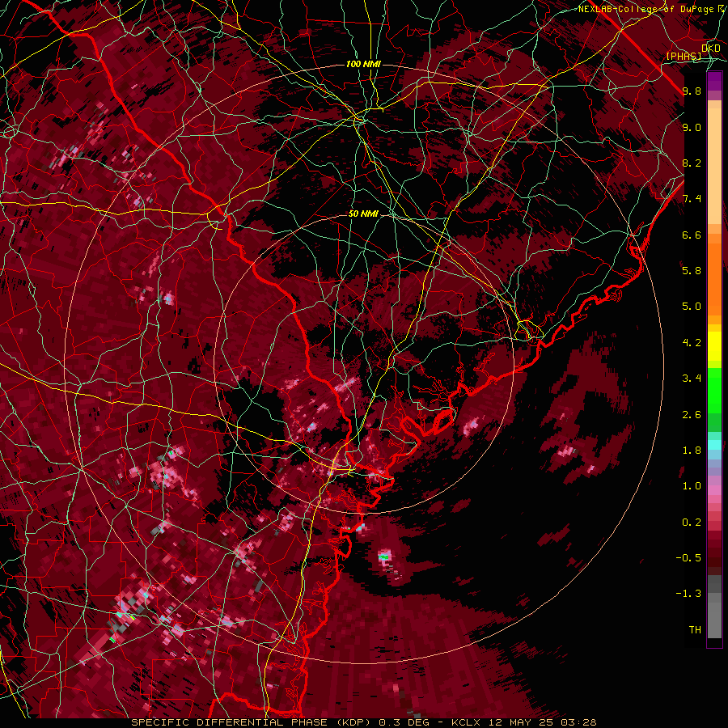The image size is (728, 728).
Task: Click the '-0.5' value on color scale
Action: tap(688, 558)
